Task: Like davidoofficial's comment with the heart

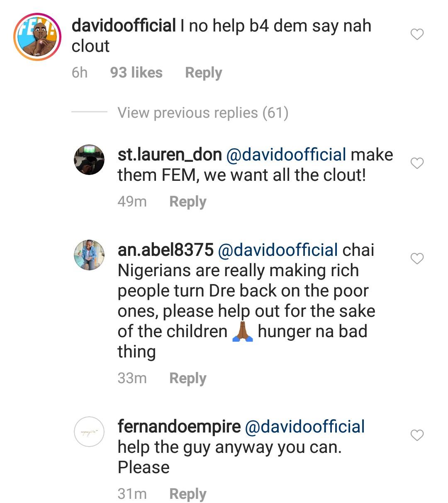Action: [x=417, y=34]
